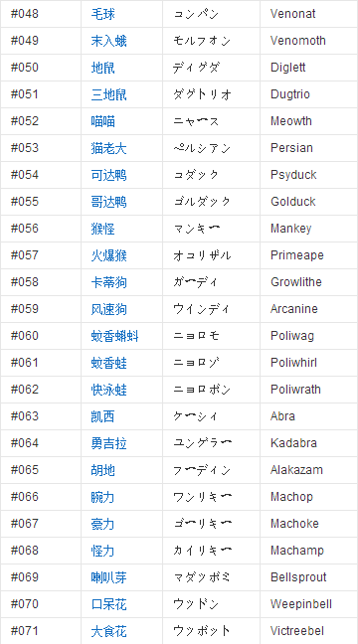Open the 怪力 link for Machamp
The image size is (358, 644).
[102, 551]
